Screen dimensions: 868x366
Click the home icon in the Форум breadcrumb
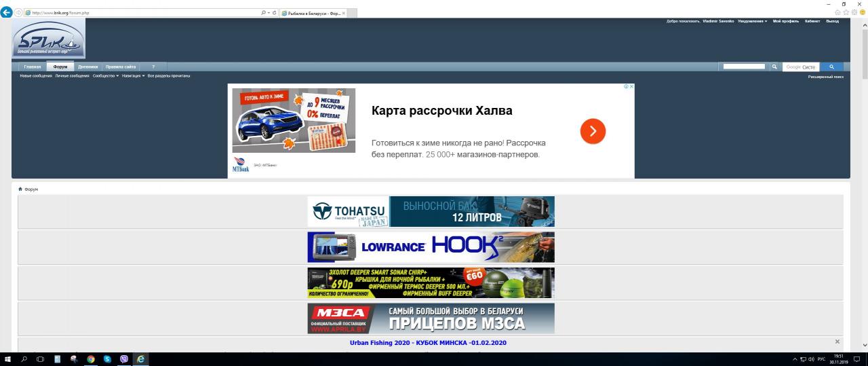coord(20,189)
